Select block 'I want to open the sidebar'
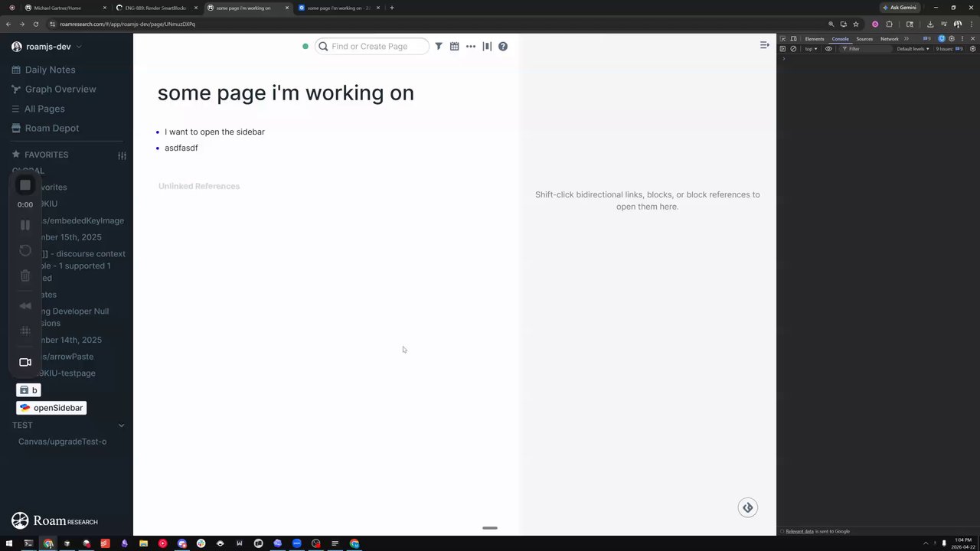This screenshot has height=551, width=980. point(214,132)
